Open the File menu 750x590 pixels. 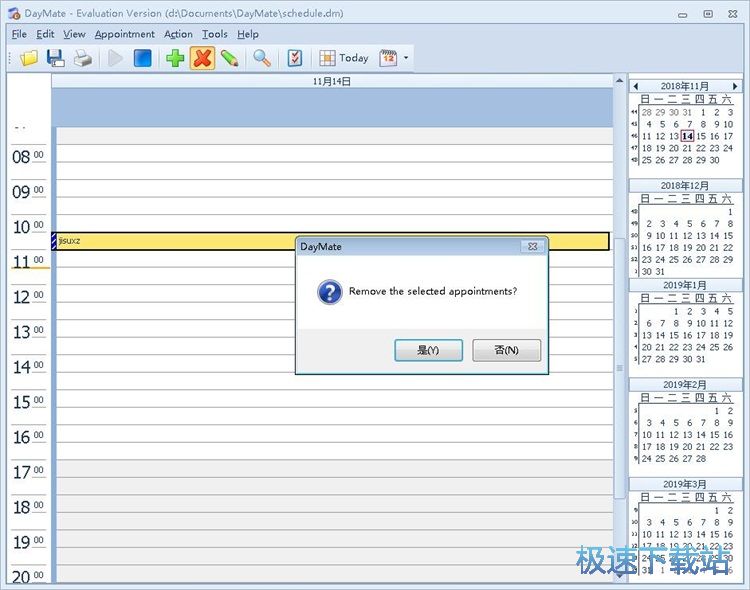19,34
